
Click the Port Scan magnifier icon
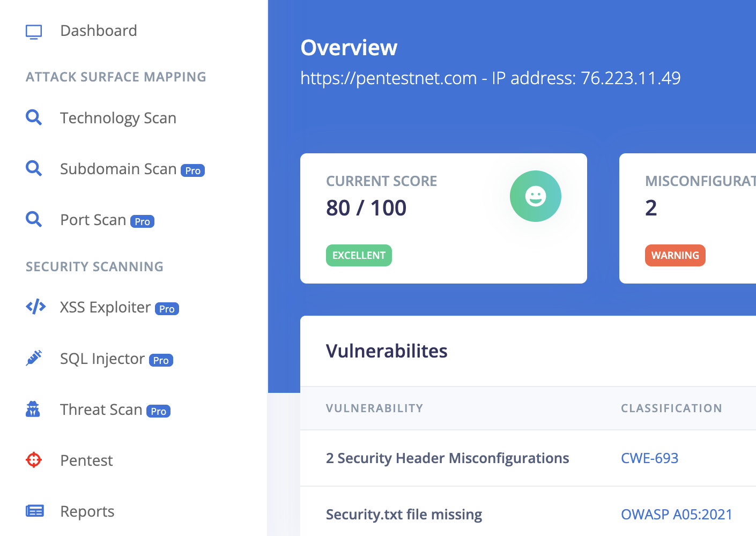[x=34, y=219]
